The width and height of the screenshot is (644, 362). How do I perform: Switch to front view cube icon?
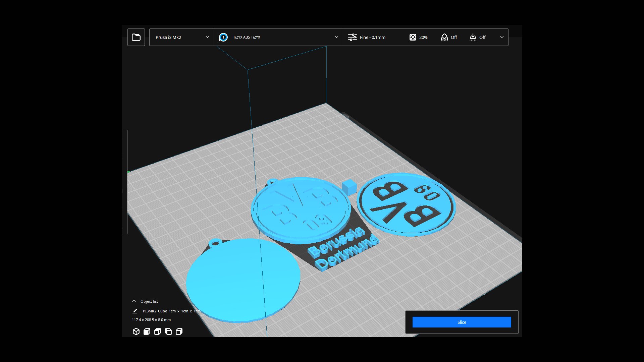[147, 331]
